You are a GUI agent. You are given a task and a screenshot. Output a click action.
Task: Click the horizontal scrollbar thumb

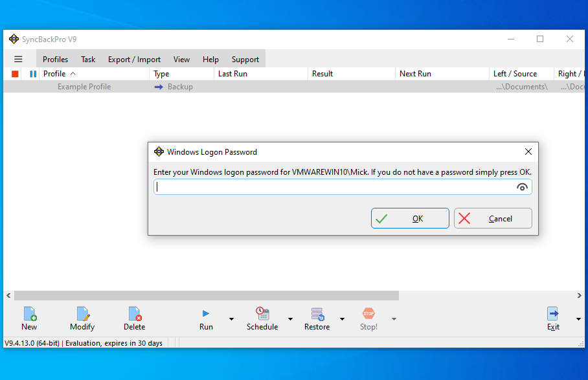tap(207, 295)
